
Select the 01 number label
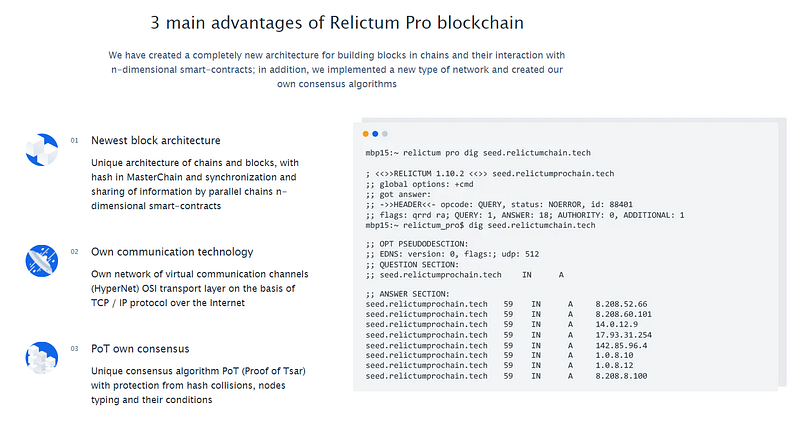click(x=74, y=141)
